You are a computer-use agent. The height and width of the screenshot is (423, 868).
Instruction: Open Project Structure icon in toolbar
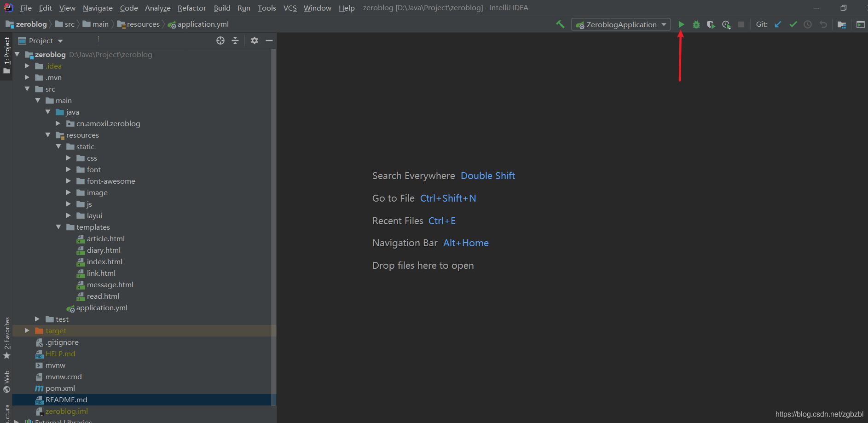pyautogui.click(x=842, y=24)
